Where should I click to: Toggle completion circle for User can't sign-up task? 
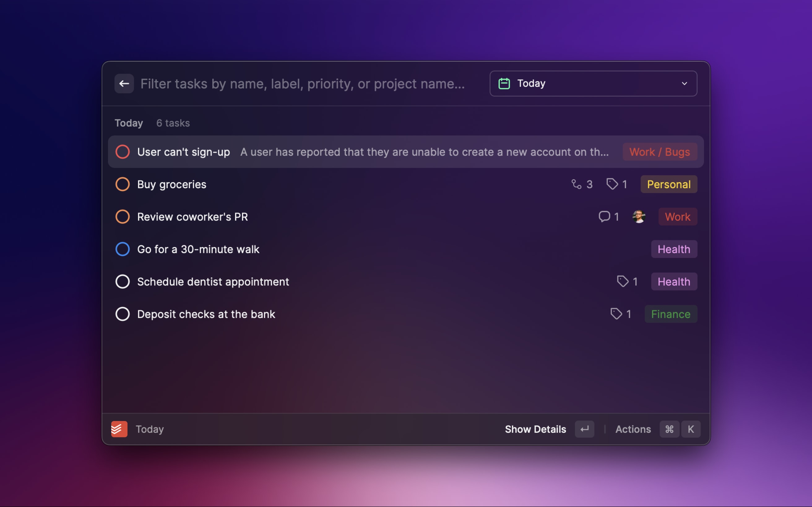(x=122, y=151)
